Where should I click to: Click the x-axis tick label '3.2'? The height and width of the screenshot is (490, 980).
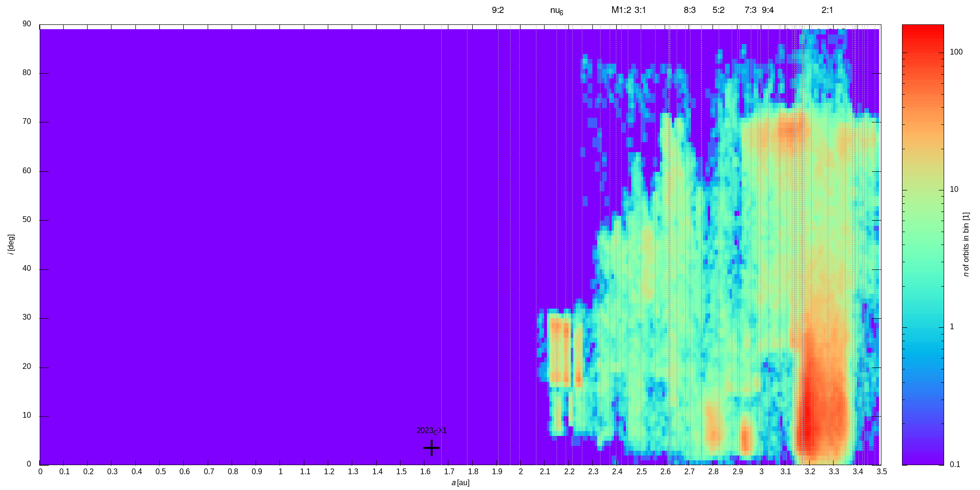pyautogui.click(x=810, y=472)
